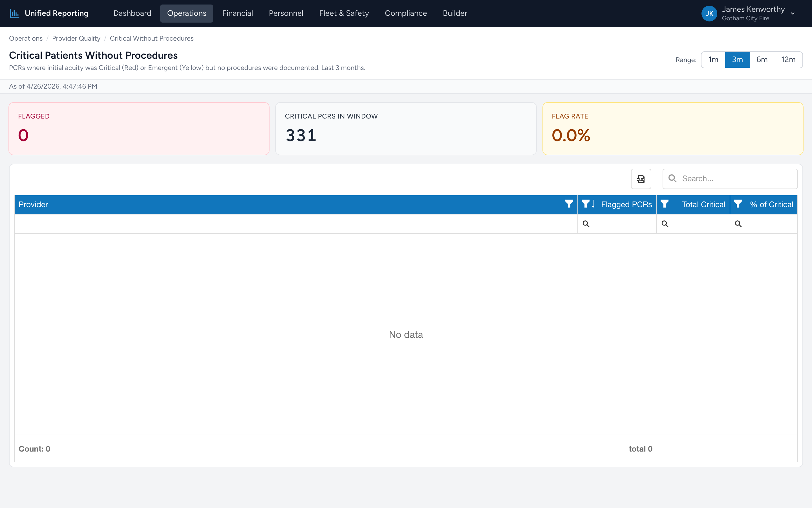Open the Compliance nav tab
Viewport: 812px width, 508px height.
click(406, 14)
